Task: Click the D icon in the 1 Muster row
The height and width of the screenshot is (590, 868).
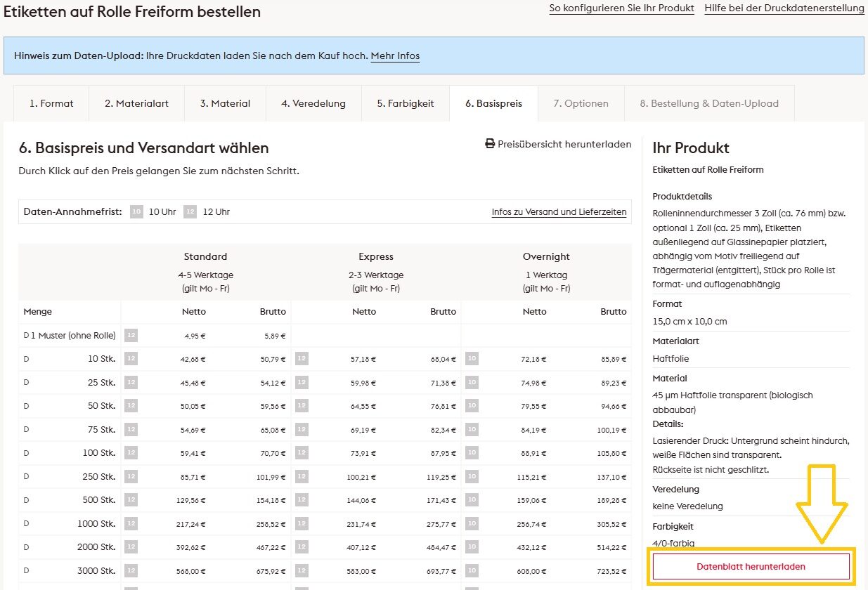Action: coord(27,336)
